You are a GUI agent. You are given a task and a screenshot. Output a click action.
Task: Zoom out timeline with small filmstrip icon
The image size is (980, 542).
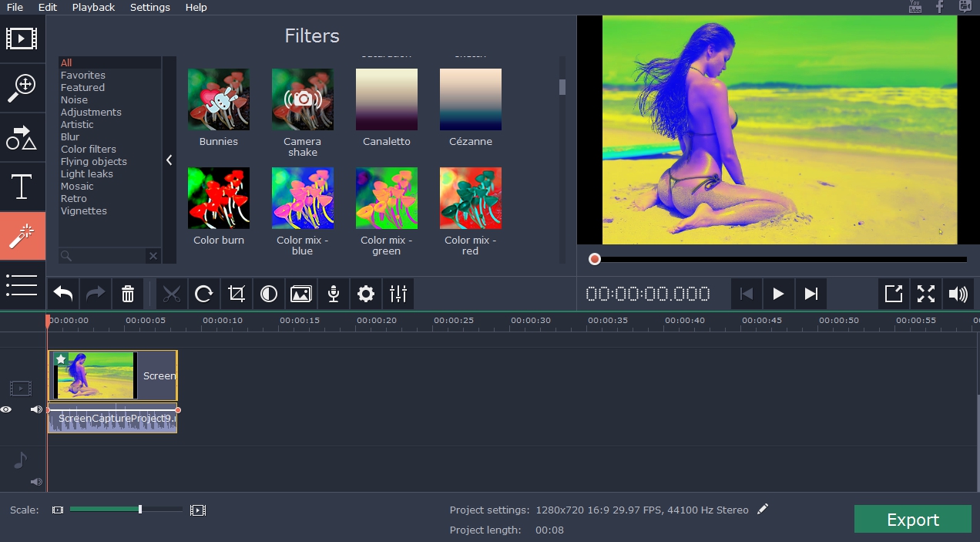pyautogui.click(x=58, y=510)
